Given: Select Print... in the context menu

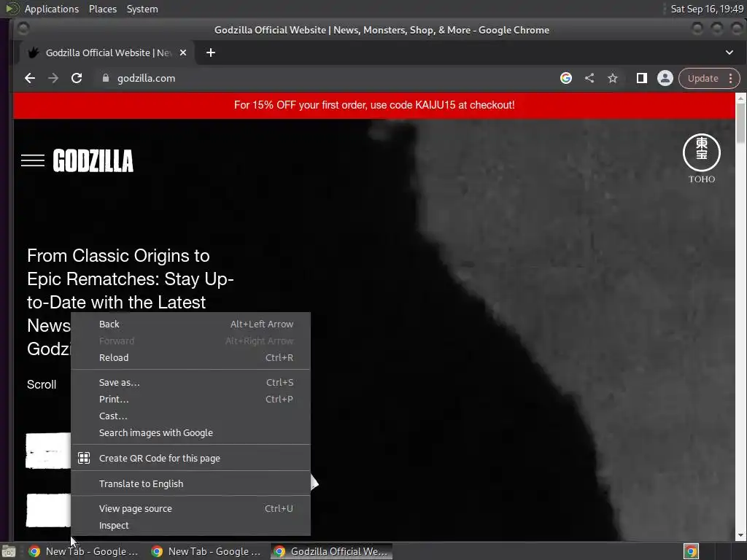Looking at the screenshot, I should coord(190,399).
